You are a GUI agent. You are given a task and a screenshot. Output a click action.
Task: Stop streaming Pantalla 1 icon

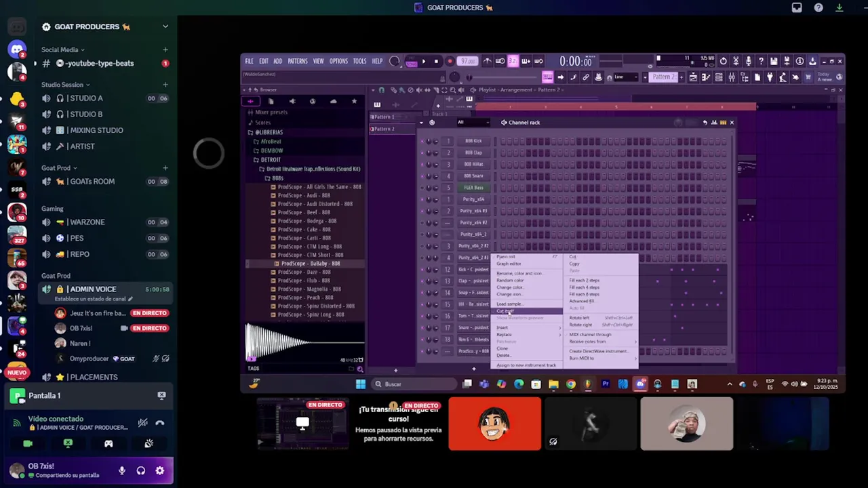click(161, 395)
